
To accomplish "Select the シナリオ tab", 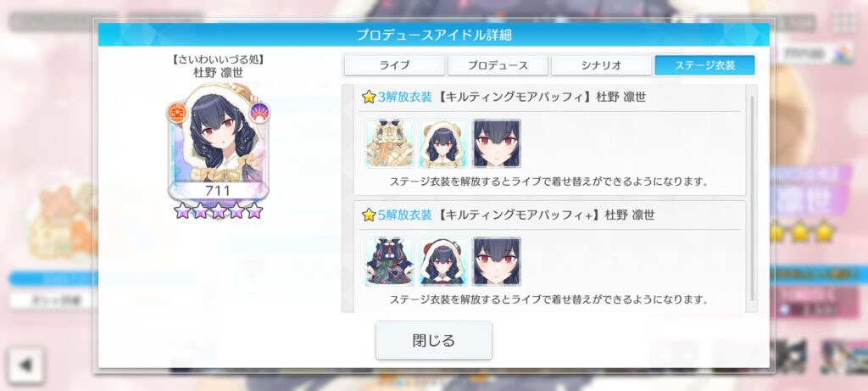I will tap(601, 64).
